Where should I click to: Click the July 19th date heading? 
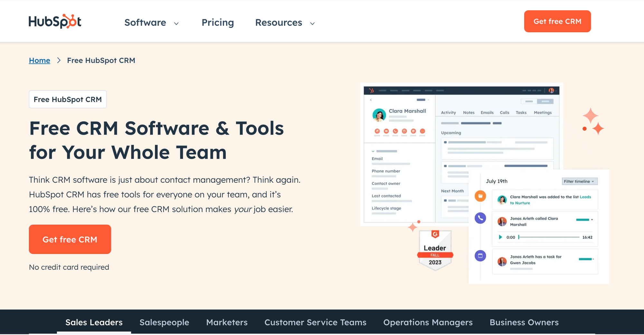(x=497, y=181)
